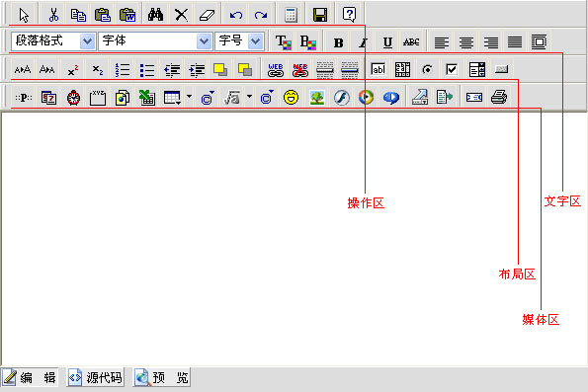Click the floppy disk Save icon
Screen dimensions: 588x392
(x=320, y=15)
